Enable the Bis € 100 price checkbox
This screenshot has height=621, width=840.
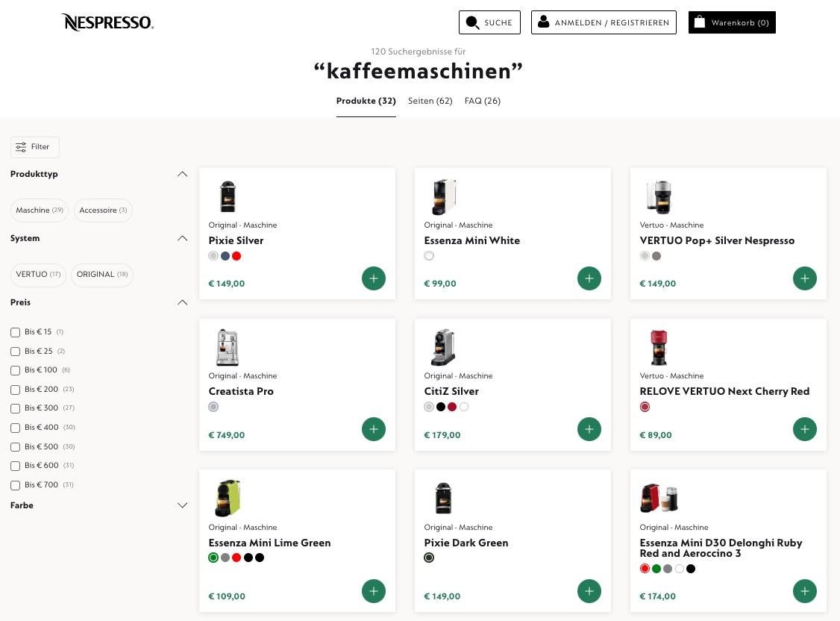(x=16, y=370)
